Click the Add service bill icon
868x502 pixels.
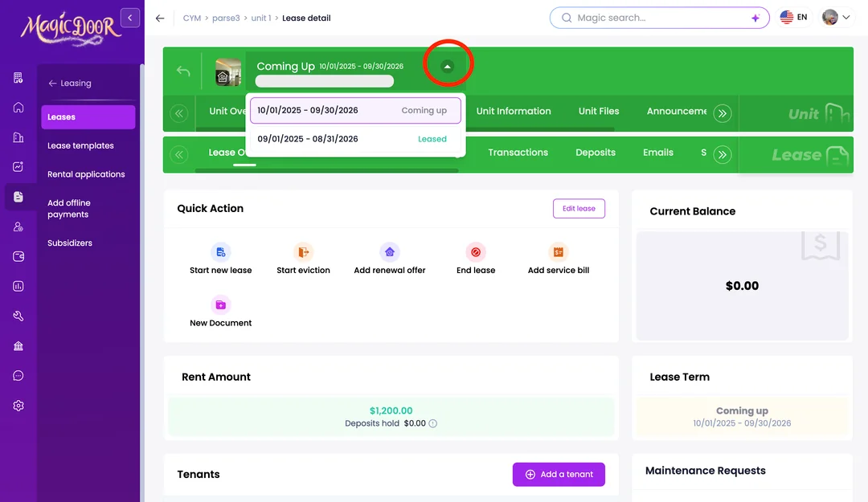pos(558,252)
